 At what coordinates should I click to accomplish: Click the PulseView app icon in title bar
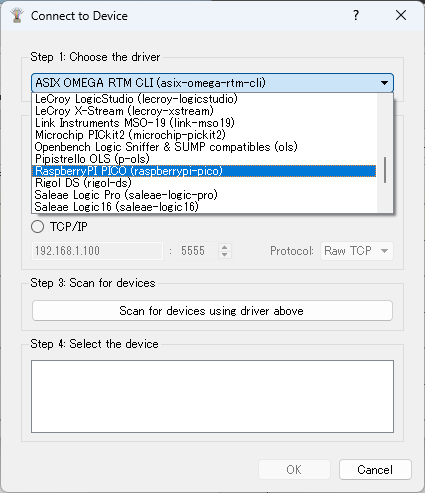17,16
